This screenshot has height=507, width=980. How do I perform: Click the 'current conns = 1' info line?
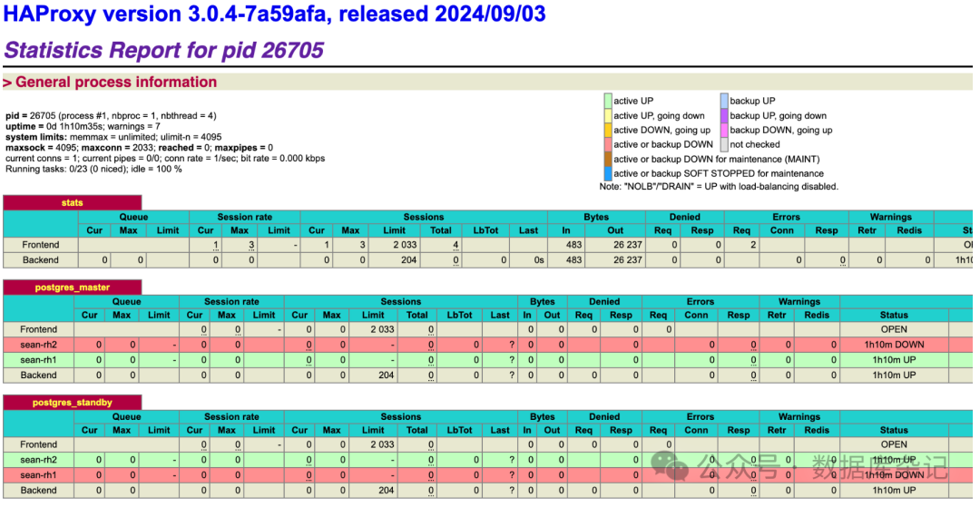click(x=165, y=158)
